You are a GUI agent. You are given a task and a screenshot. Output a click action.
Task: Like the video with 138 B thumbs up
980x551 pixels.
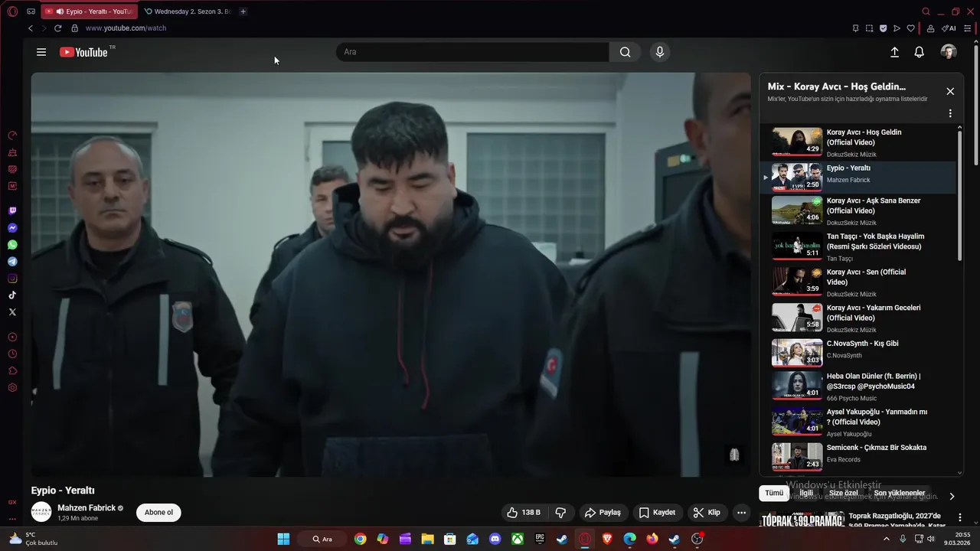click(x=524, y=513)
